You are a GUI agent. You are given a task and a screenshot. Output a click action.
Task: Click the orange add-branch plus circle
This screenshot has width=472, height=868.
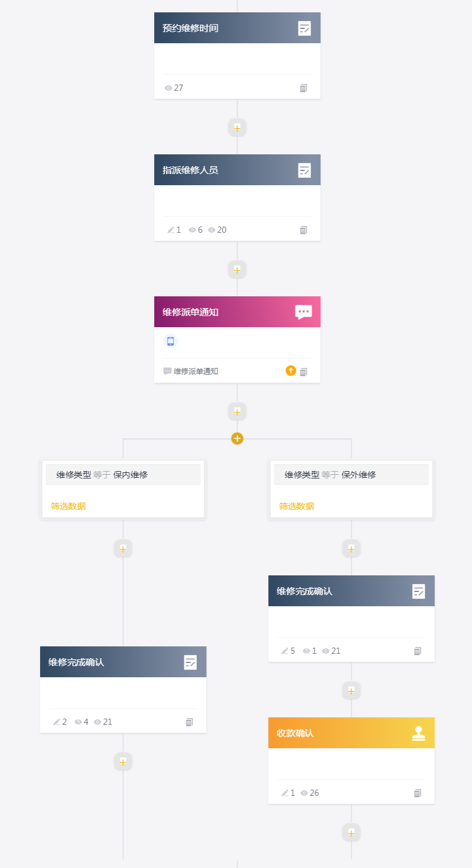click(x=237, y=438)
